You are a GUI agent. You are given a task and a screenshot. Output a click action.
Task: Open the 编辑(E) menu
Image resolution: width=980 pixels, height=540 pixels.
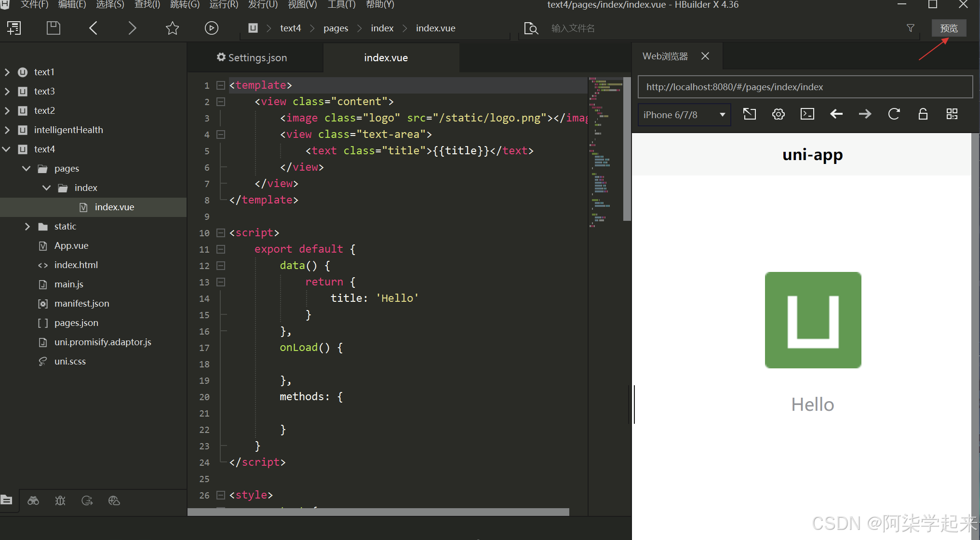[72, 5]
